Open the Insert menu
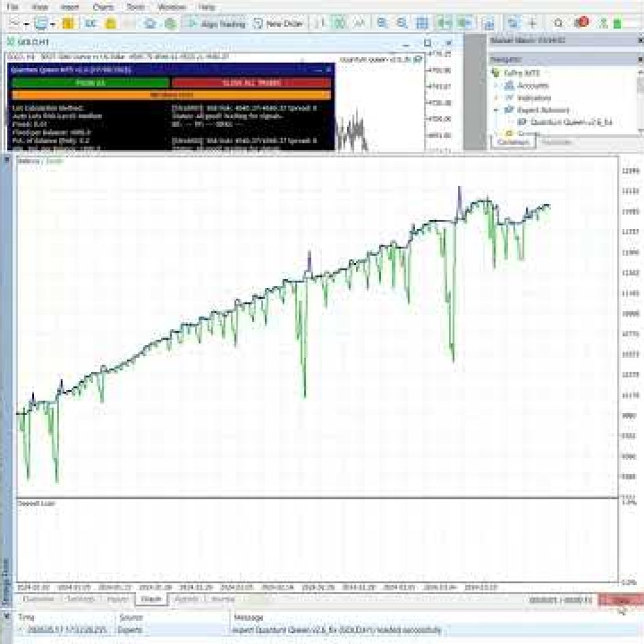The width and height of the screenshot is (644, 644). click(x=69, y=6)
